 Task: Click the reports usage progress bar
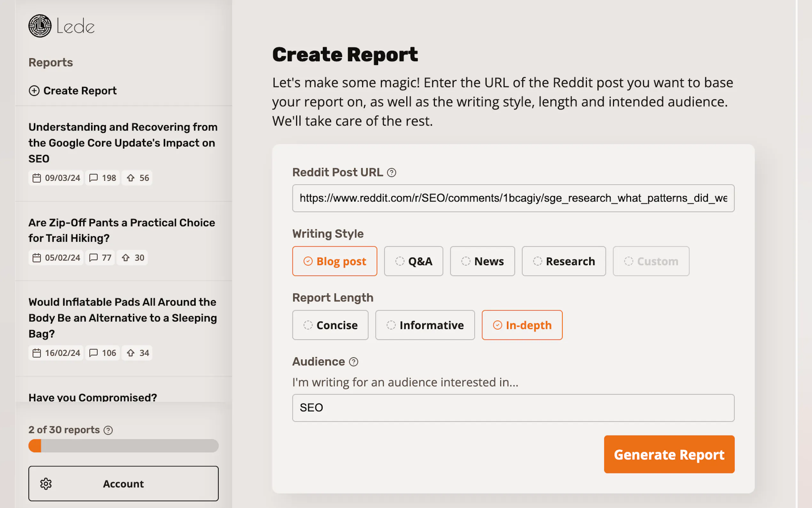pyautogui.click(x=123, y=446)
